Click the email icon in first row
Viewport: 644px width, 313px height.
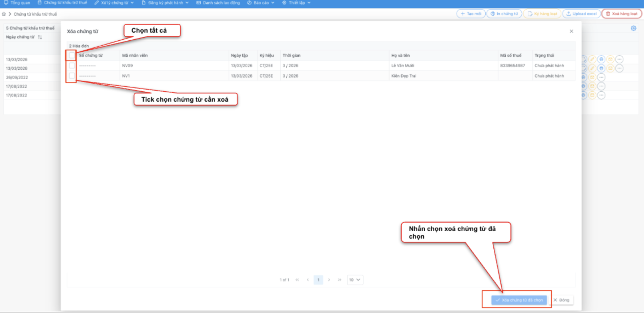tap(610, 59)
